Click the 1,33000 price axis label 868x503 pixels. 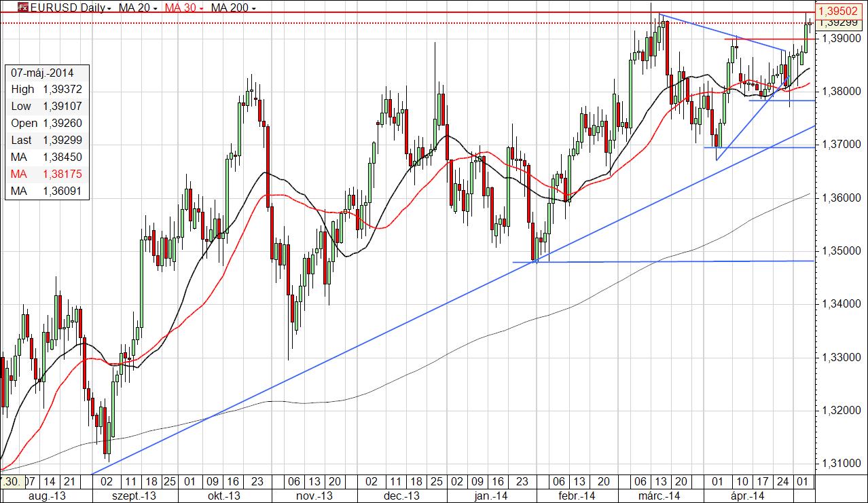(842, 357)
